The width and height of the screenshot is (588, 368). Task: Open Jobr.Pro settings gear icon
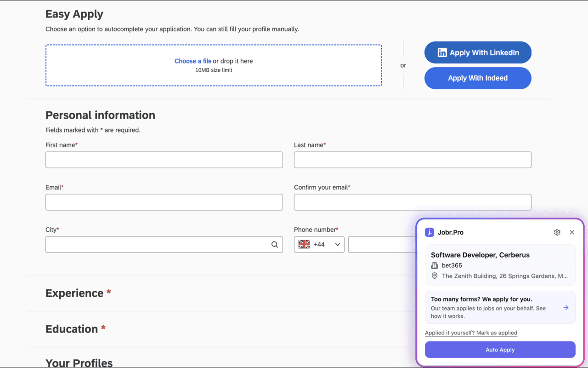tap(557, 232)
